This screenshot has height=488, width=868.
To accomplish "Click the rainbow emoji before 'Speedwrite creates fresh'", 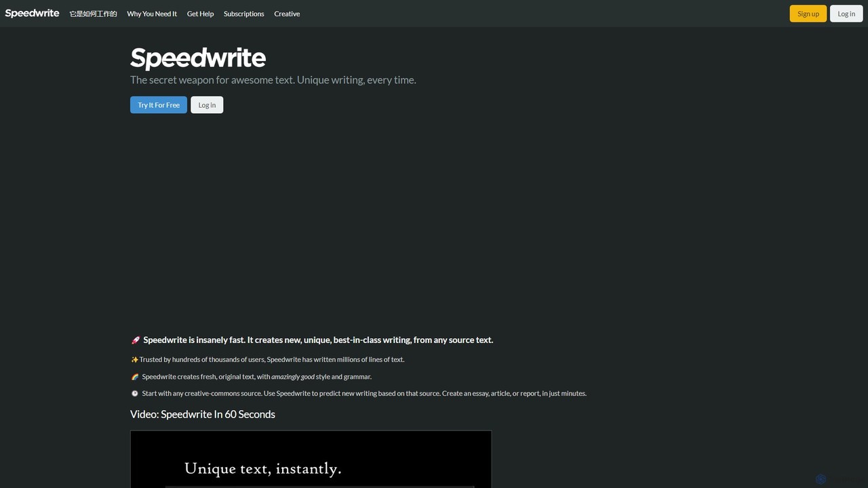I will pyautogui.click(x=135, y=377).
